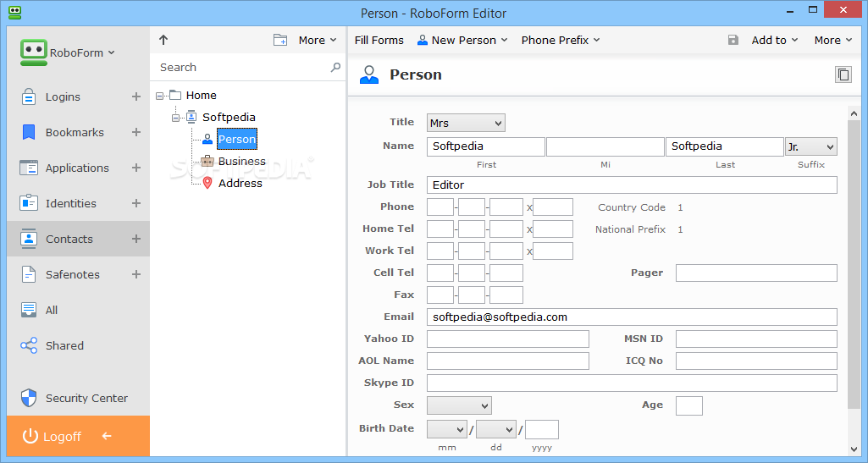Click the Last name field
868x463 pixels.
coord(724,146)
